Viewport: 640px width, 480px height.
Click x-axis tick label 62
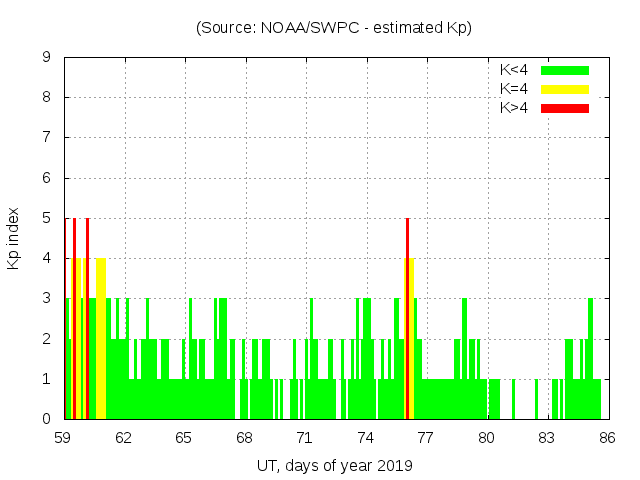[x=124, y=437]
